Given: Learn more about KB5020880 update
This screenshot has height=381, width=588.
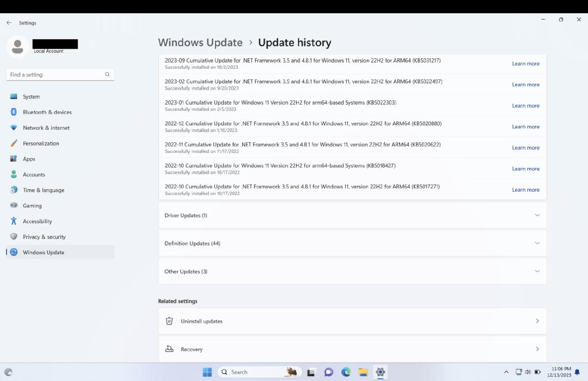Looking at the screenshot, I should click(526, 126).
